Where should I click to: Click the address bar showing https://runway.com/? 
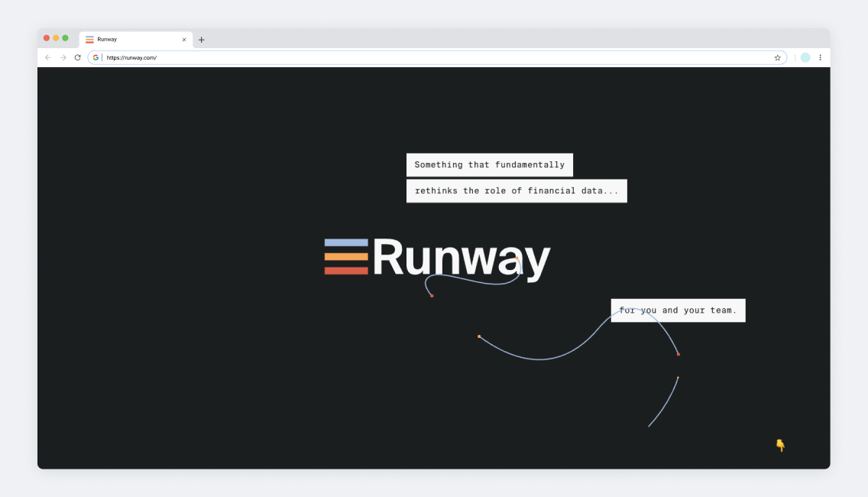pos(437,57)
